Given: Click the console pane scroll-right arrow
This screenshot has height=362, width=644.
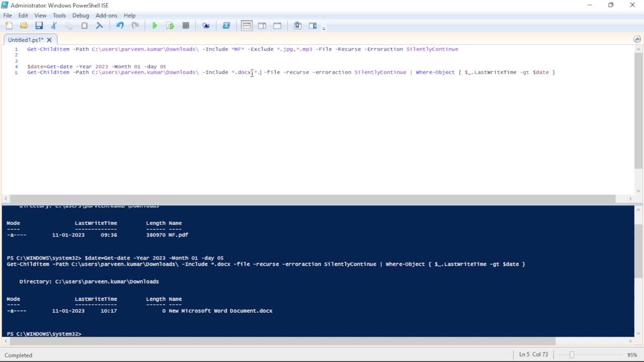Looking at the screenshot, I should (630, 341).
